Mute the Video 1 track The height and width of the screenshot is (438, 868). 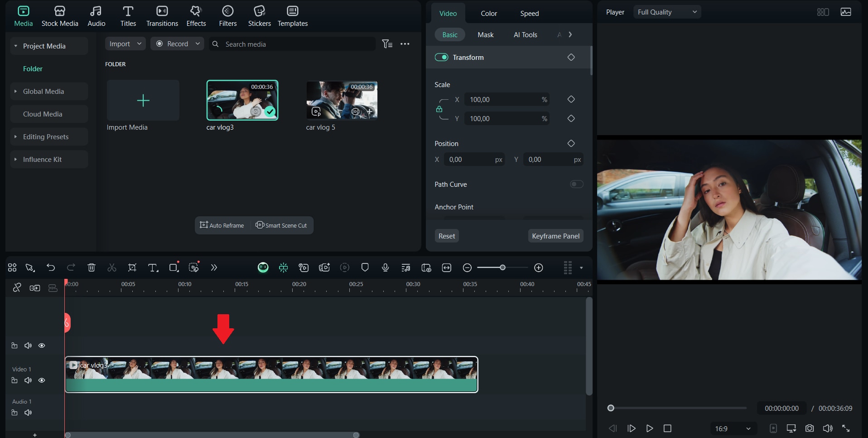click(x=28, y=380)
